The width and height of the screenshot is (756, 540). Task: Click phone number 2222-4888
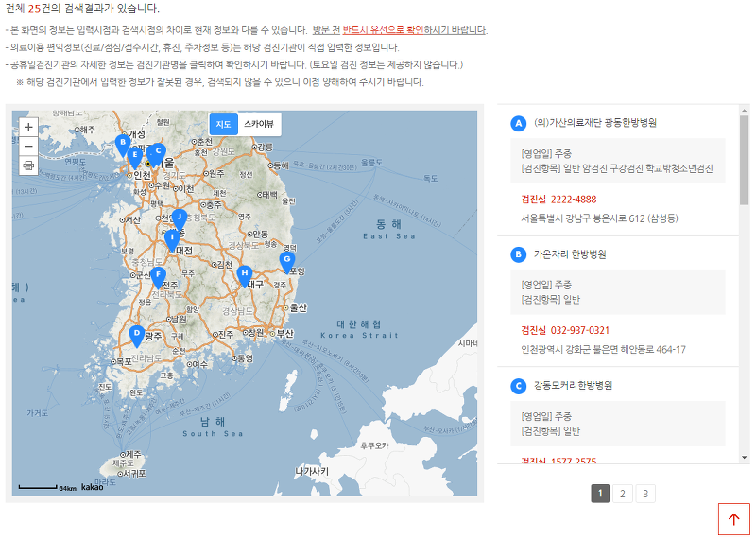click(574, 200)
